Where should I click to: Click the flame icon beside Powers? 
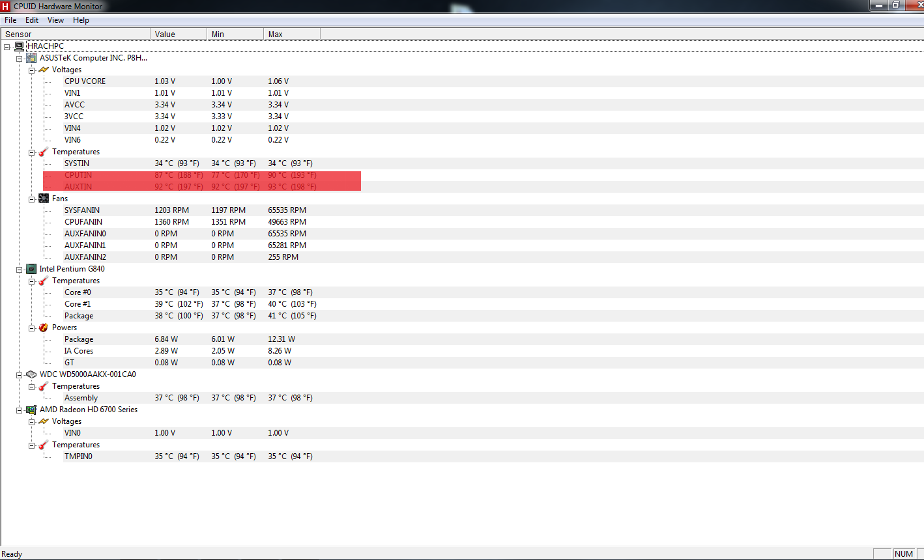click(44, 328)
